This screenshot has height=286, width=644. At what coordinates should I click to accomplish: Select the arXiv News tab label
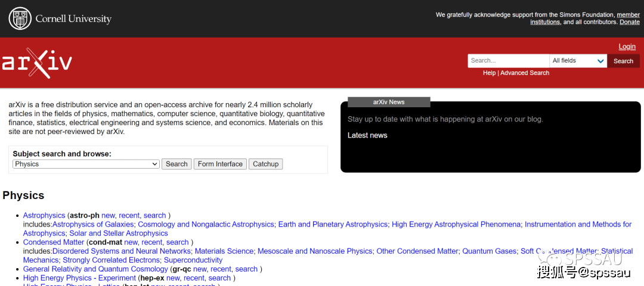(389, 102)
